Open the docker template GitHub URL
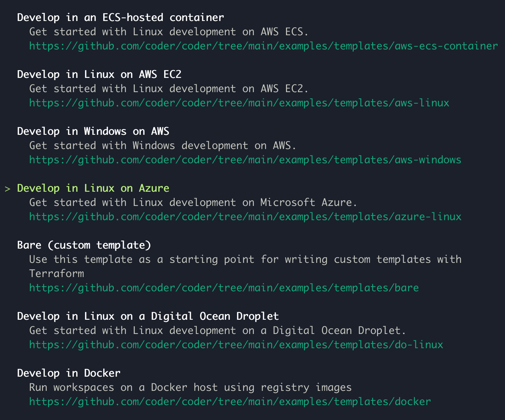 tap(230, 401)
